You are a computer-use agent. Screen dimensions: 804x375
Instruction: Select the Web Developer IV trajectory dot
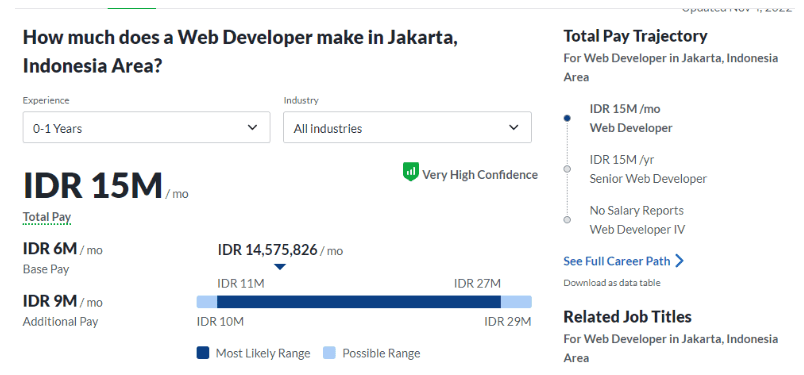pos(567,220)
